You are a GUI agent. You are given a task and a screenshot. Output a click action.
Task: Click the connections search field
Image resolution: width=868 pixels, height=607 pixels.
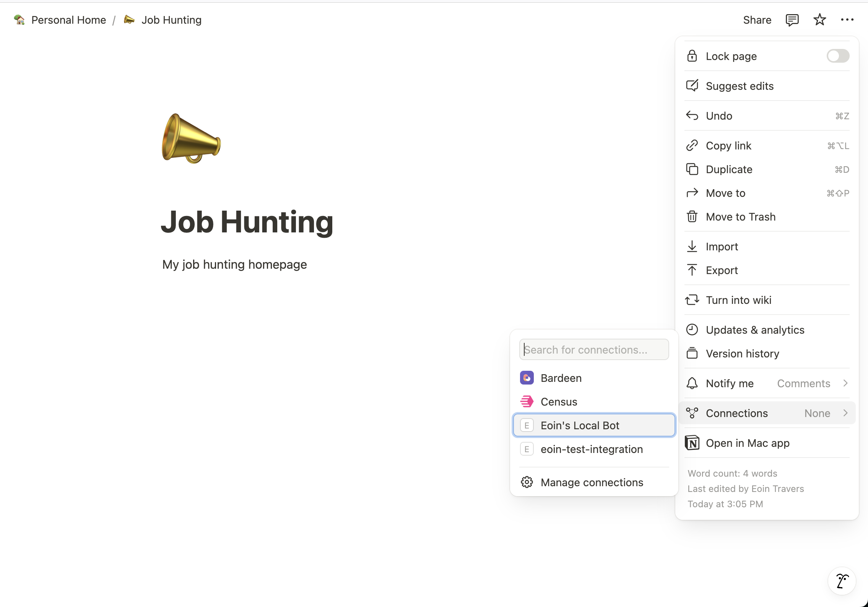coord(593,349)
